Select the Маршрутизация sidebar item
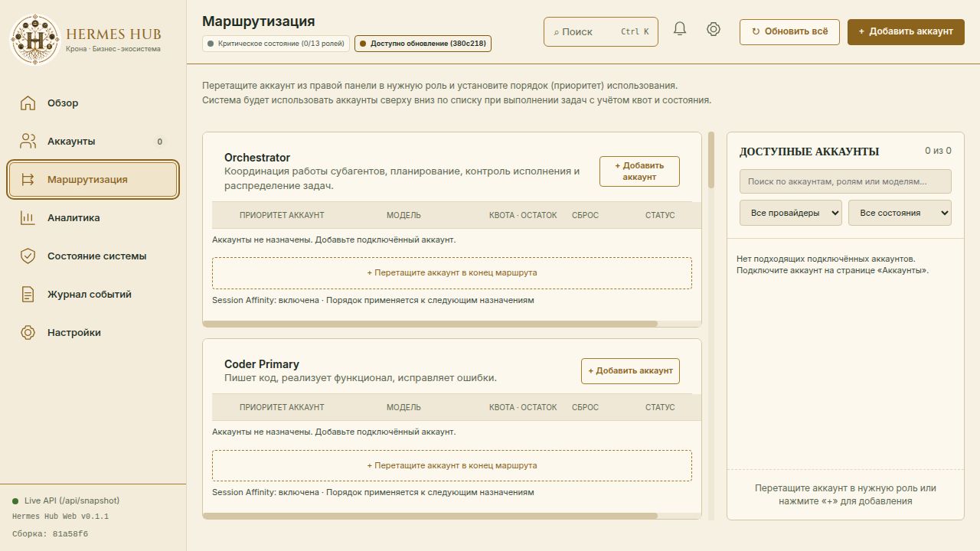This screenshot has width=980, height=551. pos(93,180)
